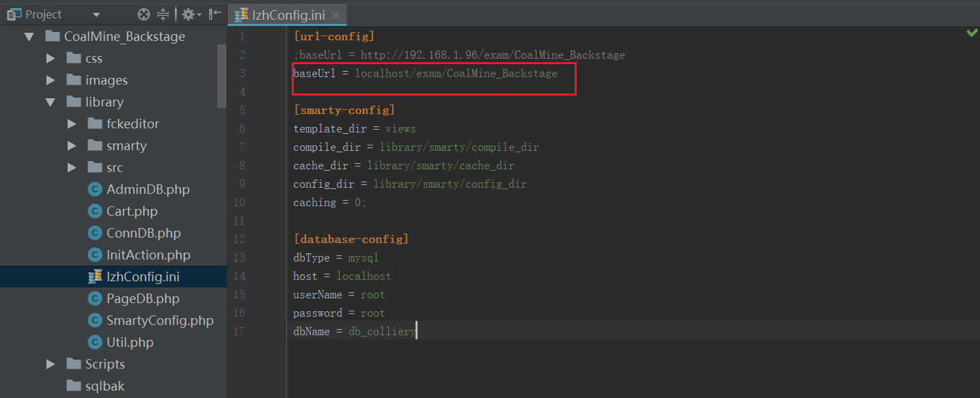Image resolution: width=980 pixels, height=398 pixels.
Task: Select the src folder icon
Action: [x=95, y=167]
